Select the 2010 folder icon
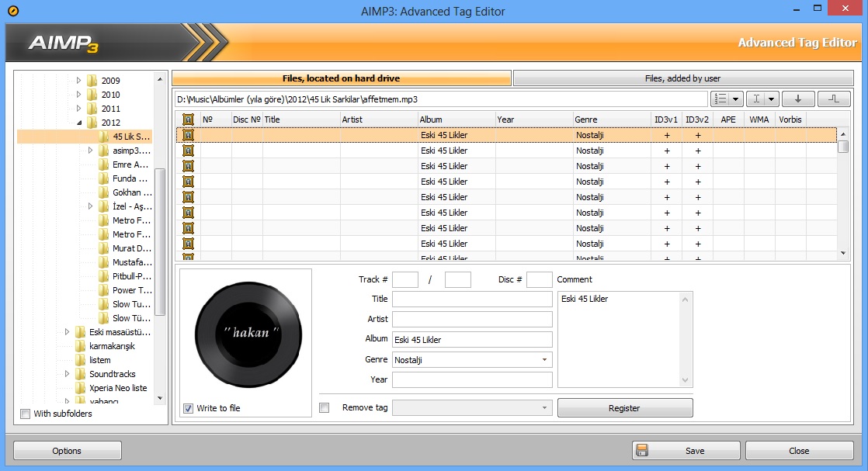868x471 pixels. (x=92, y=95)
